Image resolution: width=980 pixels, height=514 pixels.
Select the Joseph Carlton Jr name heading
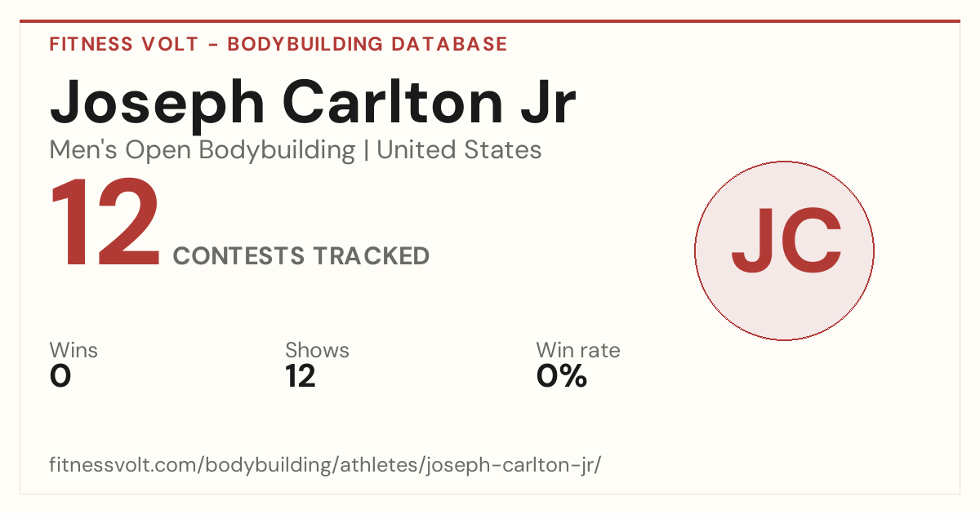[x=313, y=103]
